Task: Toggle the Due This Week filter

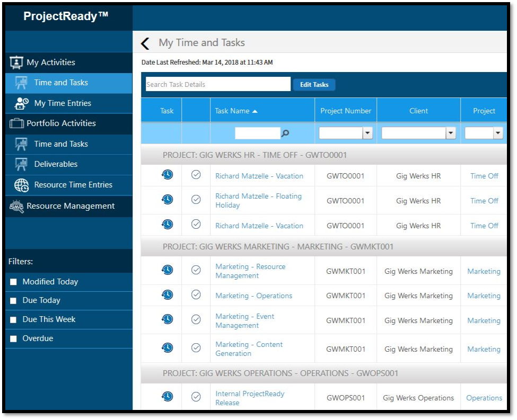Action: [x=13, y=320]
